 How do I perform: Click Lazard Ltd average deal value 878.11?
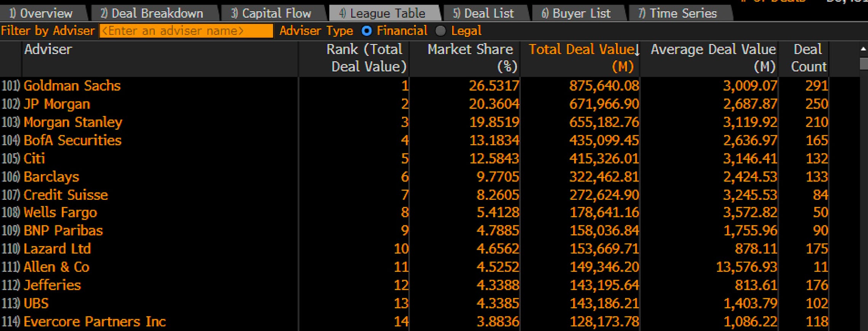756,249
